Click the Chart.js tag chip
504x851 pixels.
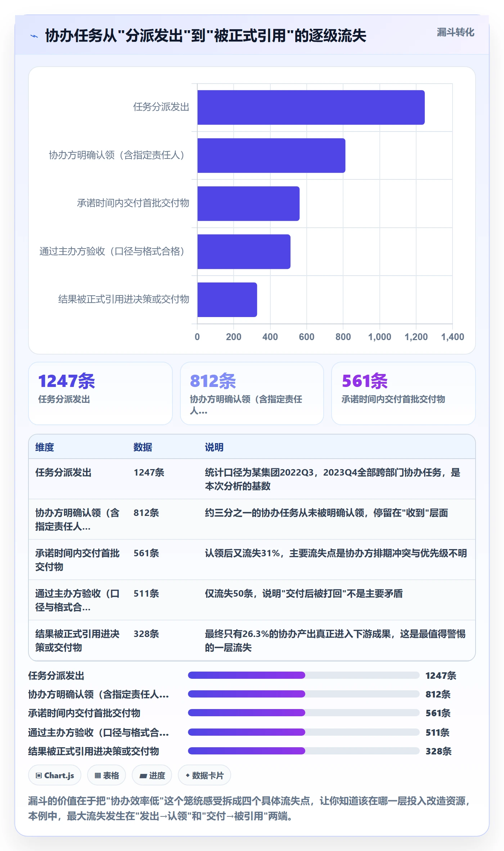point(55,775)
